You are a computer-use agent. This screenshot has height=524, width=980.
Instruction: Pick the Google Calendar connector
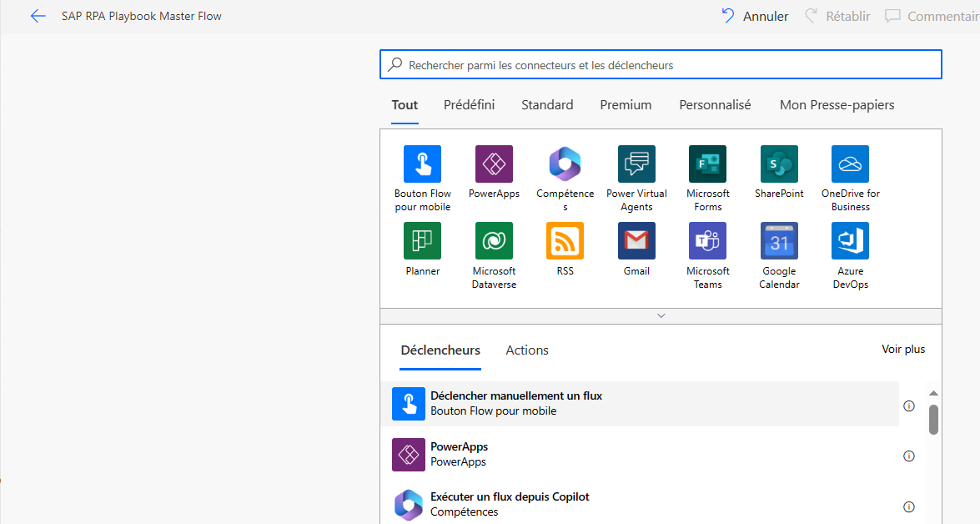pos(779,241)
